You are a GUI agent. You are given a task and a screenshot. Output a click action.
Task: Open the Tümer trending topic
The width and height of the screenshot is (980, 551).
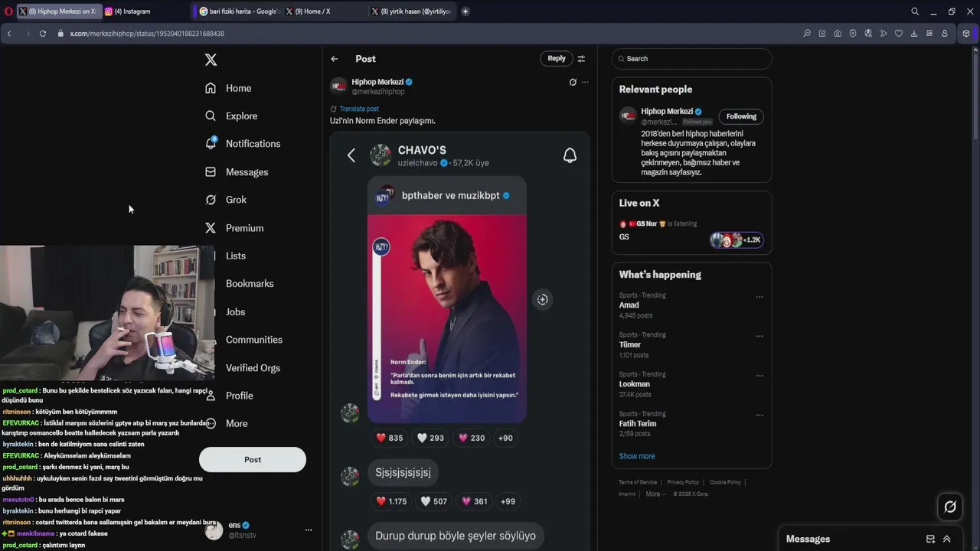630,345
